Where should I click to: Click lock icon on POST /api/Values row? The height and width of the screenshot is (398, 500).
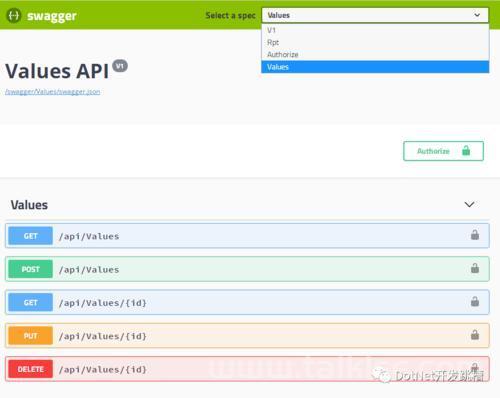pos(475,268)
